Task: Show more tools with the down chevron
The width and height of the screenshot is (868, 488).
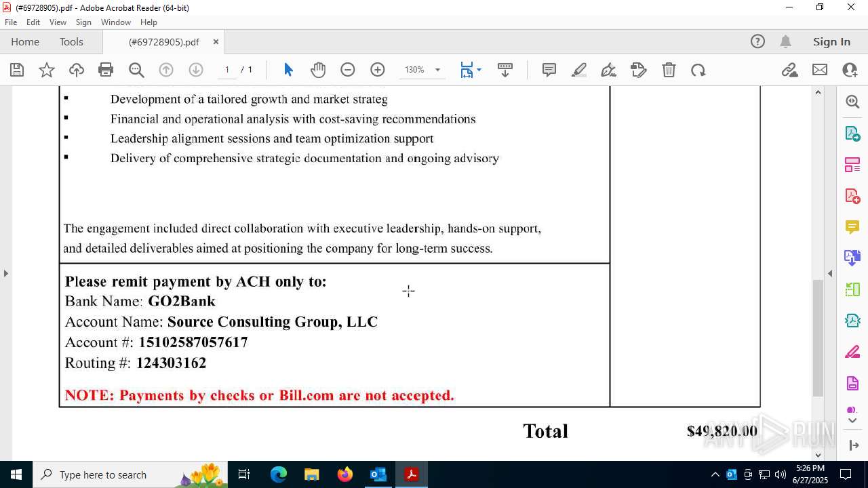Action: 852,421
